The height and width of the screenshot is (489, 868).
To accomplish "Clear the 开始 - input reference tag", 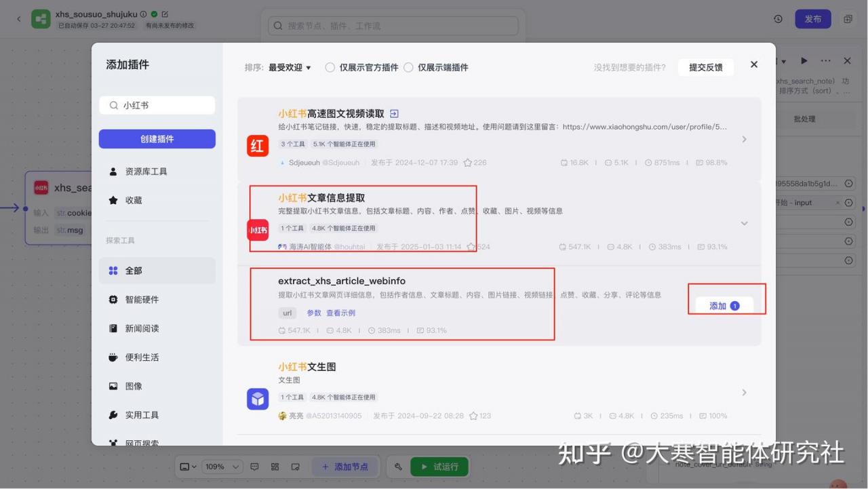I will click(x=837, y=203).
